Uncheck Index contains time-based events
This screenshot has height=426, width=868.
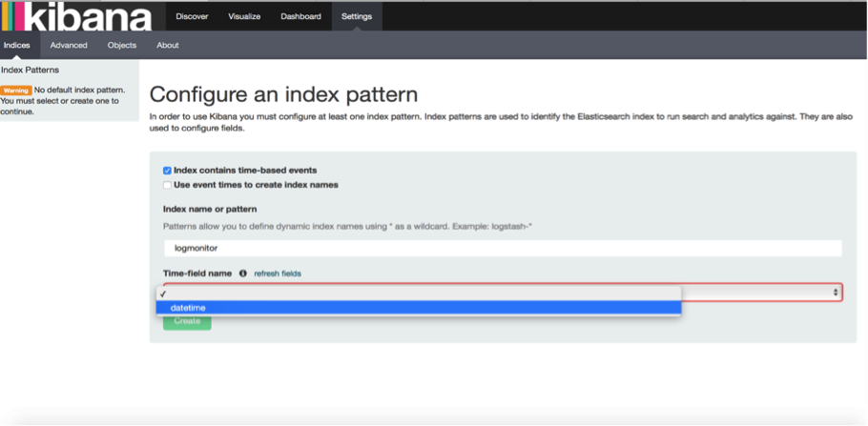tap(167, 171)
